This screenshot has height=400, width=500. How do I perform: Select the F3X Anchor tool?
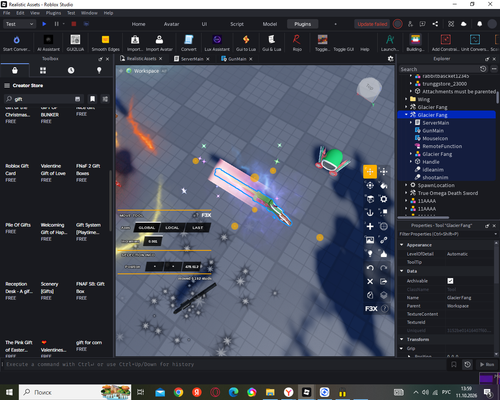pos(370,213)
